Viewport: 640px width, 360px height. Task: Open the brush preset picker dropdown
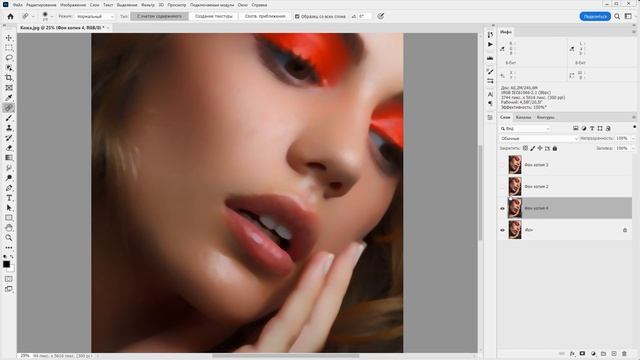[x=52, y=16]
